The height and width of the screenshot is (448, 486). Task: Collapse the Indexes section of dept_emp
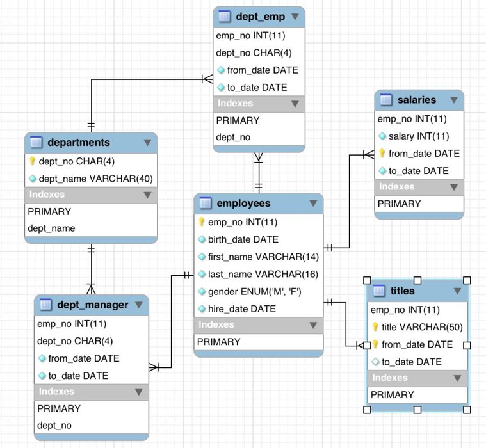tap(295, 104)
